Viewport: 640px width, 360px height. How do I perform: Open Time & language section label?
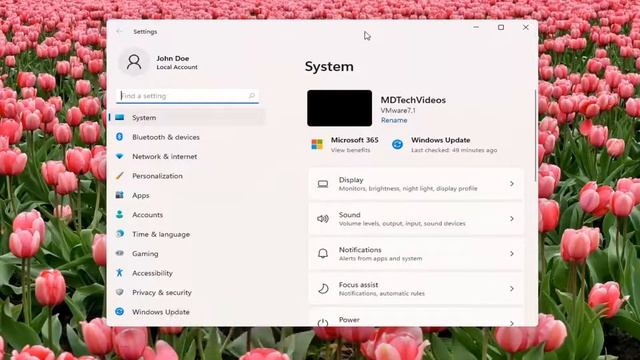tap(161, 234)
